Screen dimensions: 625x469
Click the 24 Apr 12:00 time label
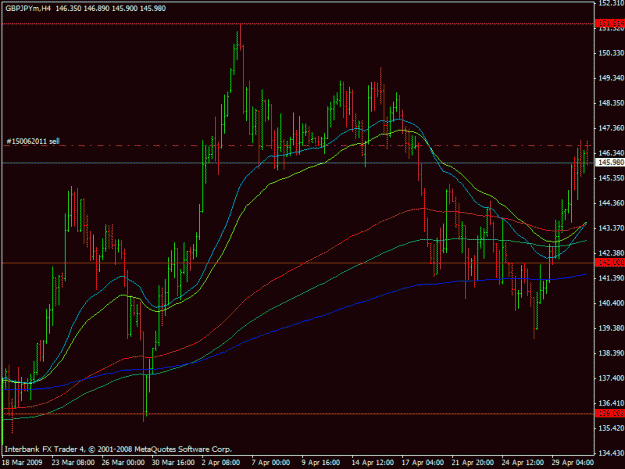(523, 463)
